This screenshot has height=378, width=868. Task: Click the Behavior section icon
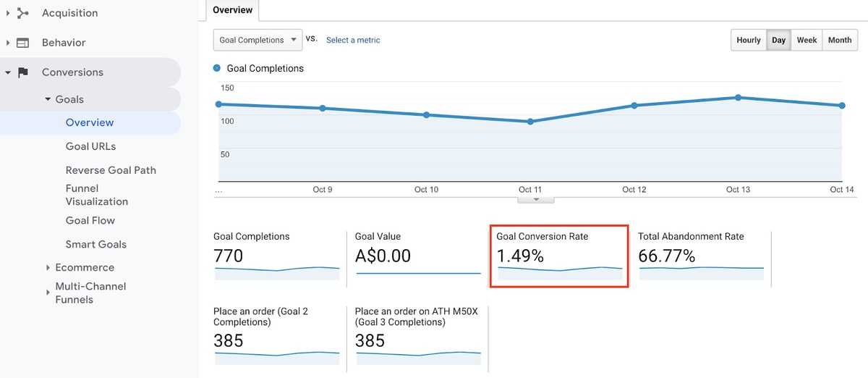(x=23, y=43)
